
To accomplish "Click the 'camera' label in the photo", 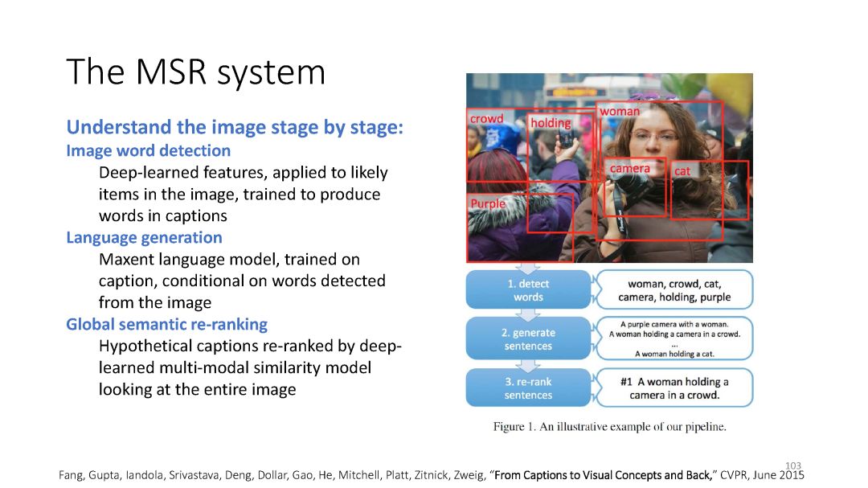I will (630, 168).
